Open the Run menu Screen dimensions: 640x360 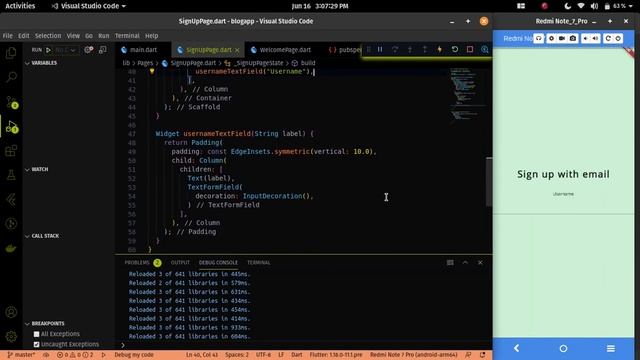point(104,36)
